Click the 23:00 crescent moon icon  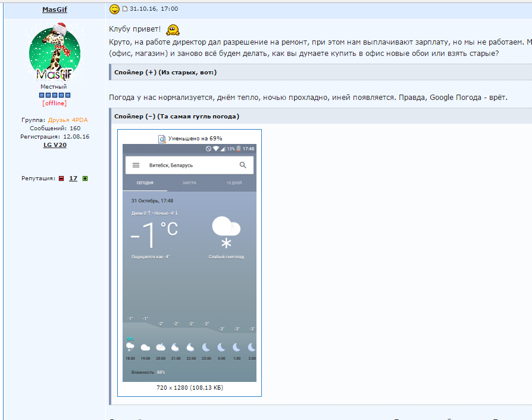tap(206, 347)
